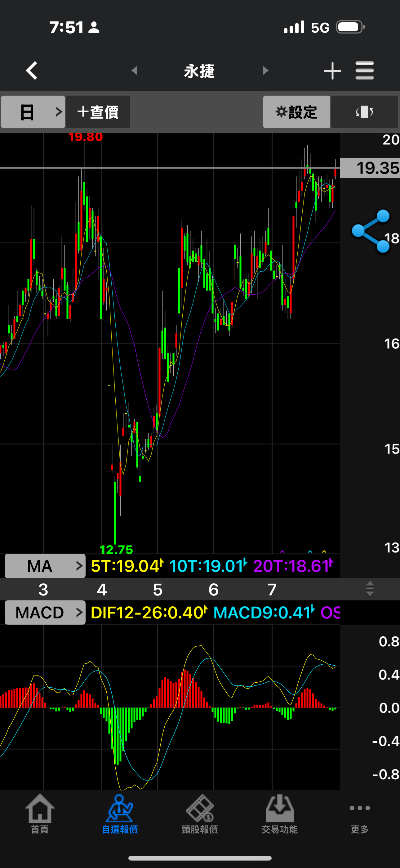Switch to the 自選報價 tab

tap(120, 814)
